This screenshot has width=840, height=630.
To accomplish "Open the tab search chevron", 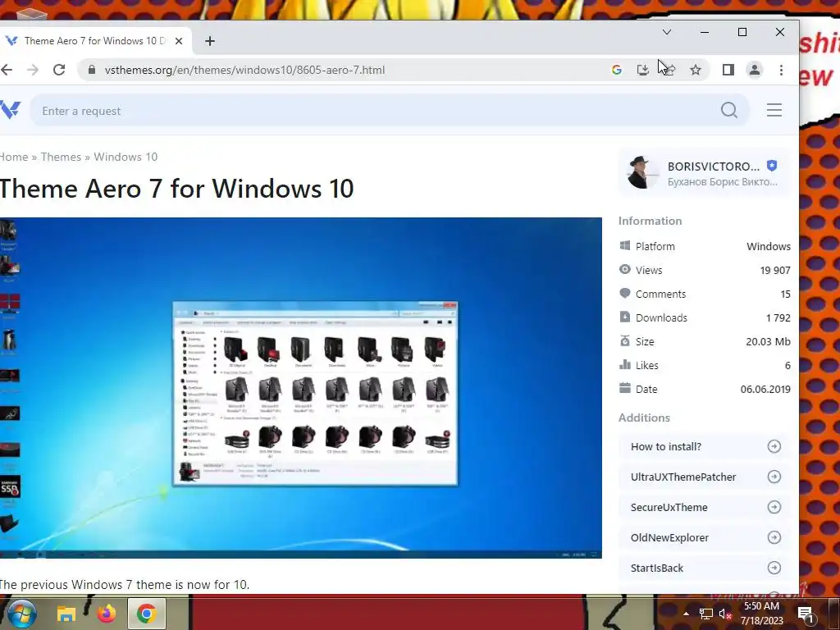I will [667, 32].
